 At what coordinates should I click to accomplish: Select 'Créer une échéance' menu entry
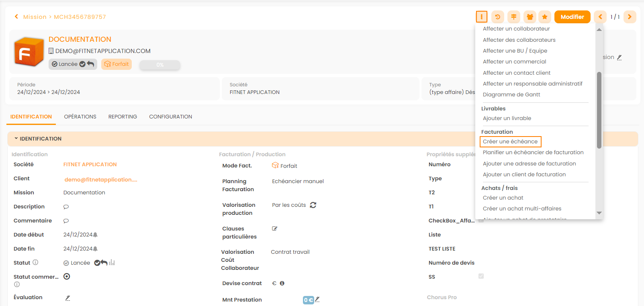point(510,142)
